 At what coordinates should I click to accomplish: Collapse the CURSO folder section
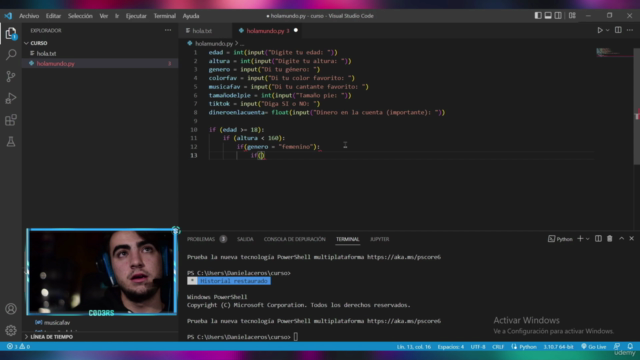pyautogui.click(x=39, y=43)
